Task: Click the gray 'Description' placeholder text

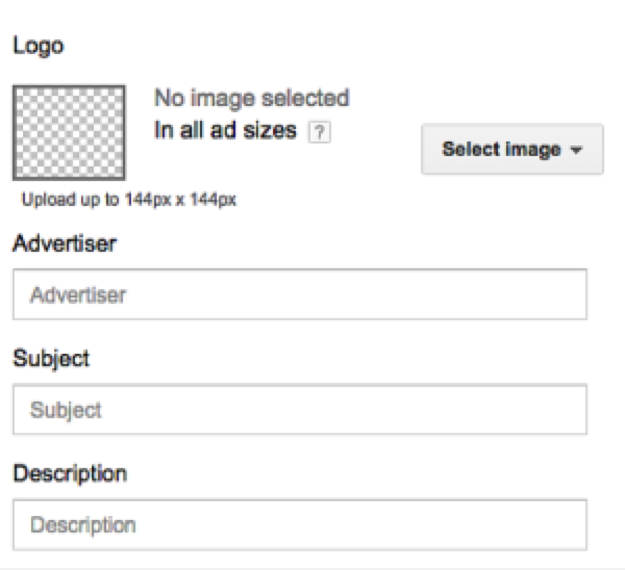Action: pos(82,525)
